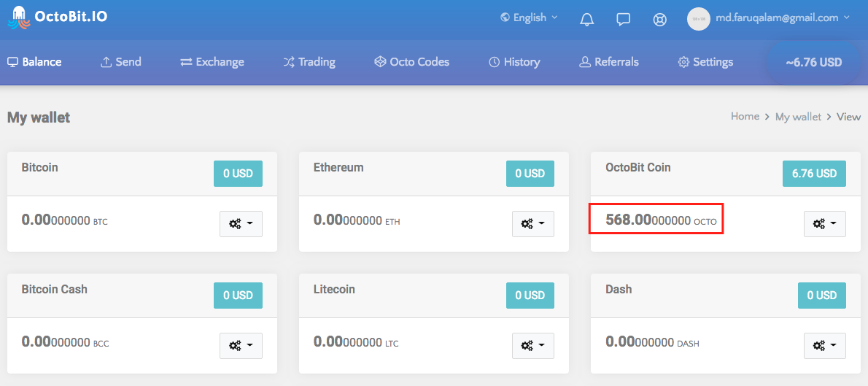Click the lifebuoy support icon

[x=659, y=20]
